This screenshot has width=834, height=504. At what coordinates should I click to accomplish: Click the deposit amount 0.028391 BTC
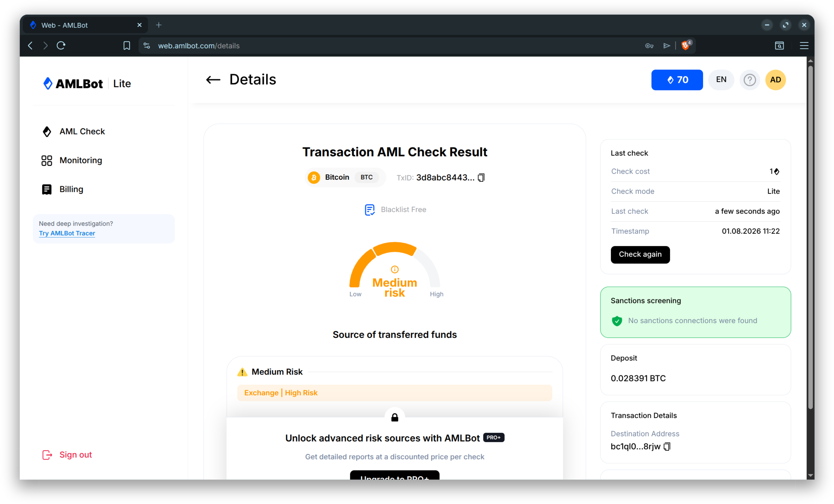pyautogui.click(x=638, y=378)
